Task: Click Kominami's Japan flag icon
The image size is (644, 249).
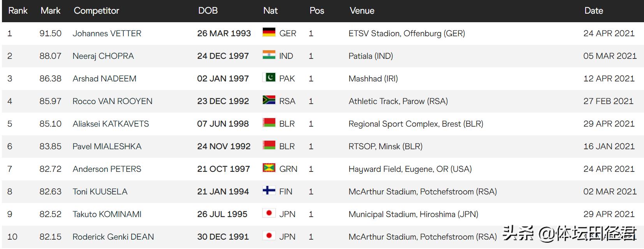Action: (x=269, y=213)
